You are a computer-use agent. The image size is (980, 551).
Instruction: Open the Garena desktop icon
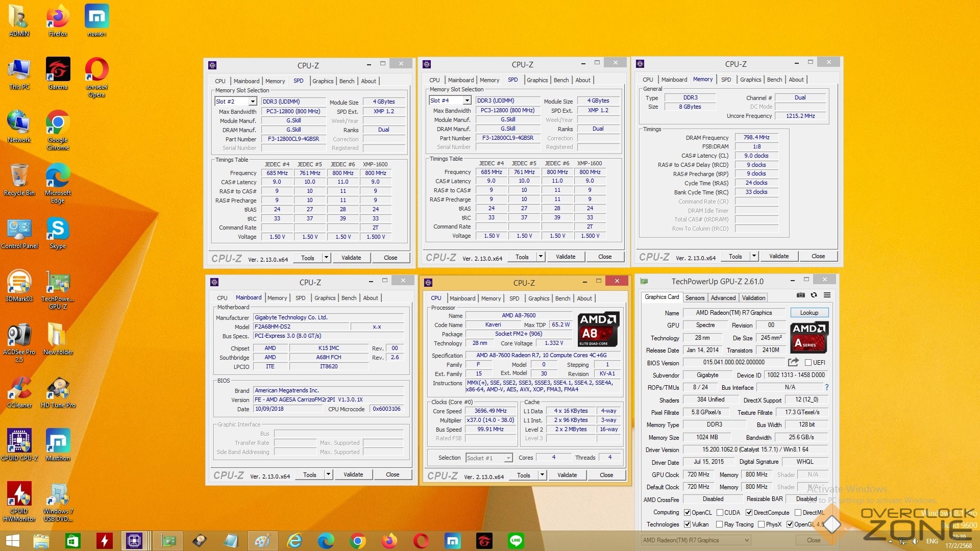click(x=58, y=73)
